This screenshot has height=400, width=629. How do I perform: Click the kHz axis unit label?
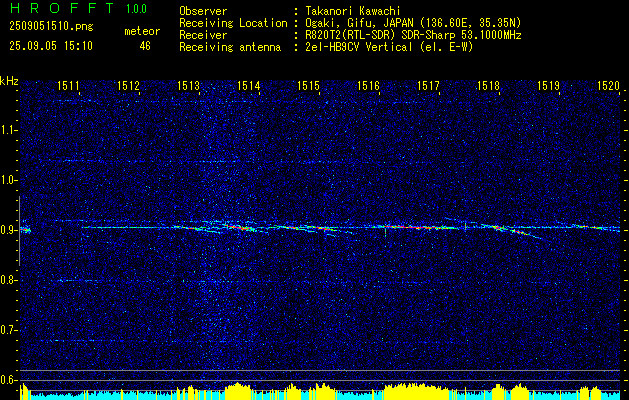[x=9, y=81]
